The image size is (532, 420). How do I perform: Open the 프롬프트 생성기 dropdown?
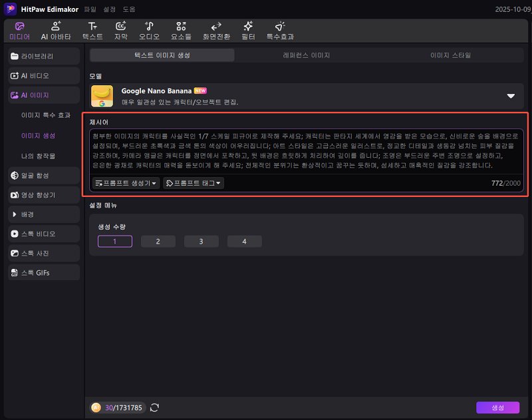[x=126, y=183]
